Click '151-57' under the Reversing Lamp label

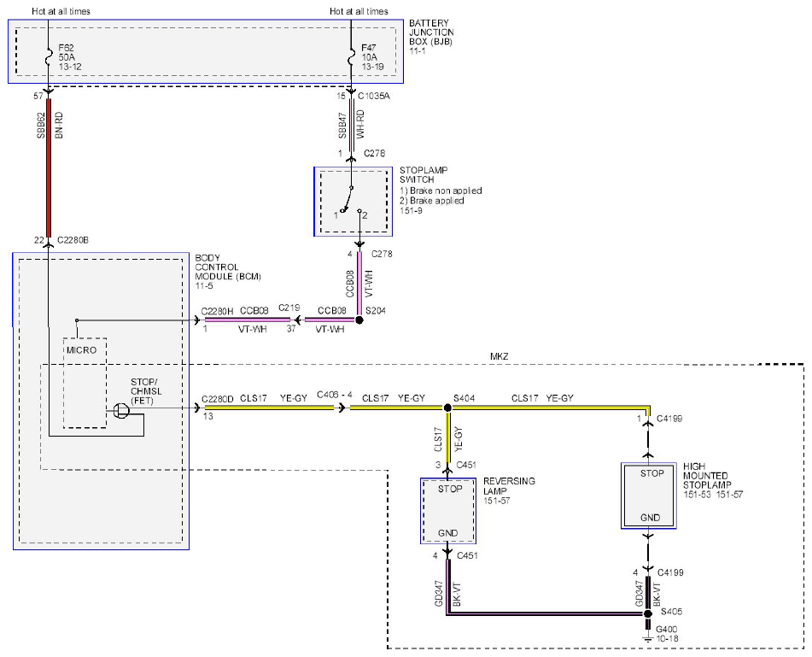(x=497, y=501)
